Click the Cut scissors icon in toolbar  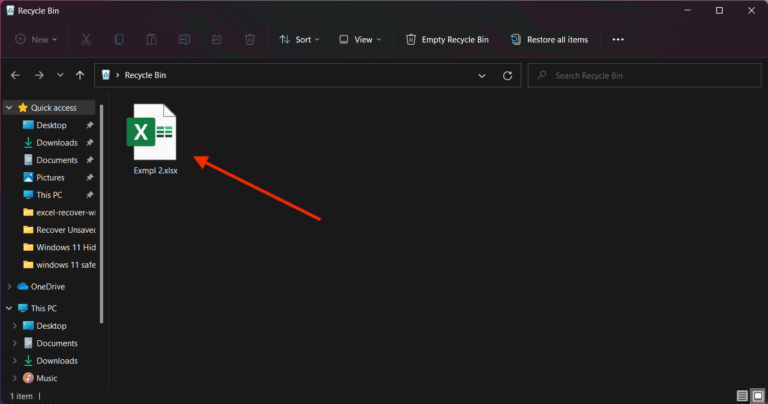tap(86, 40)
